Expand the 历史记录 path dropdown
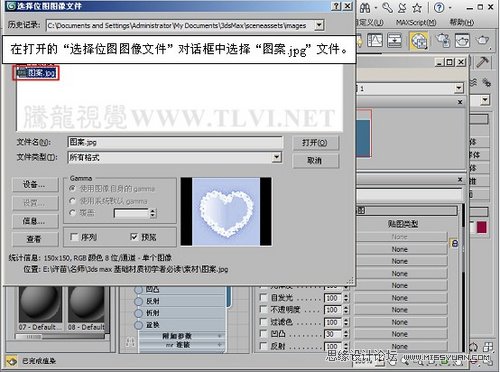This screenshot has height=372, width=500. (319, 25)
